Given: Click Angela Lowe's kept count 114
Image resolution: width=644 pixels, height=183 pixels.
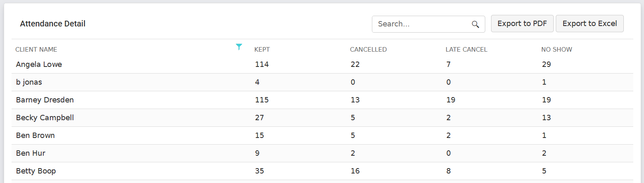Looking at the screenshot, I should (262, 64).
